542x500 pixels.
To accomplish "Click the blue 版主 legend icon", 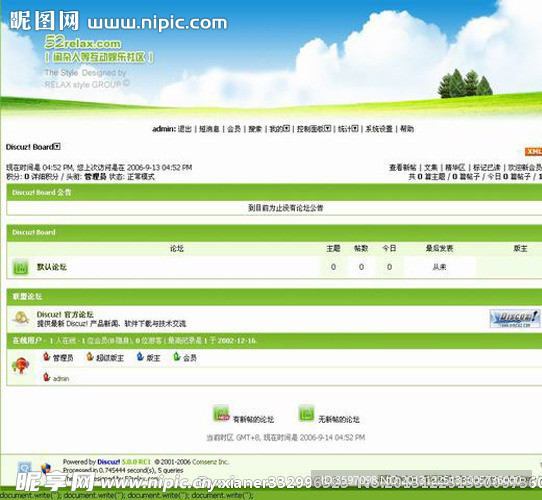I will tap(140, 357).
